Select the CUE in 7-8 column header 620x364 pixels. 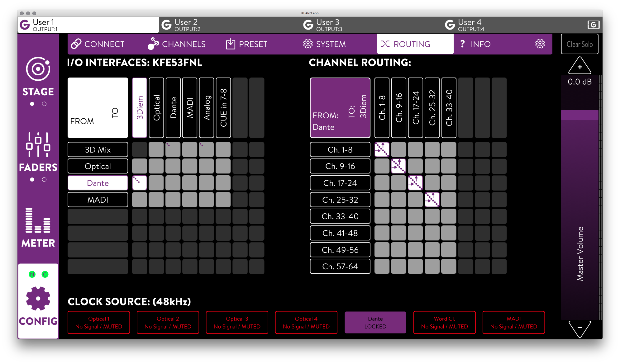(x=223, y=108)
